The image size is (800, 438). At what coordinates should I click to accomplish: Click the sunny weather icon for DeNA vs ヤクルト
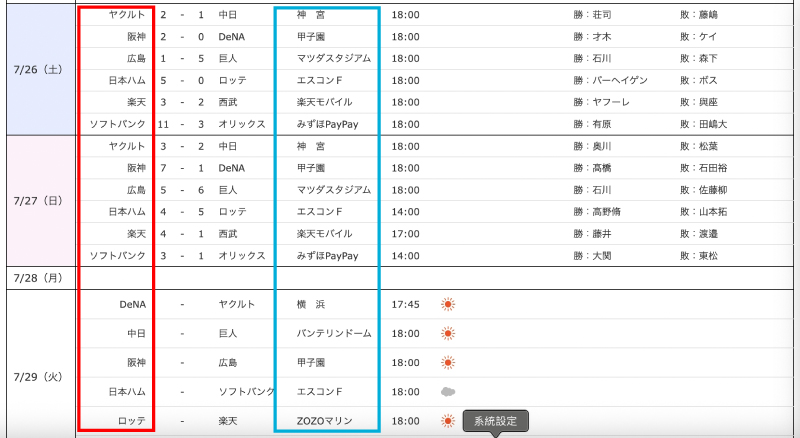[450, 304]
